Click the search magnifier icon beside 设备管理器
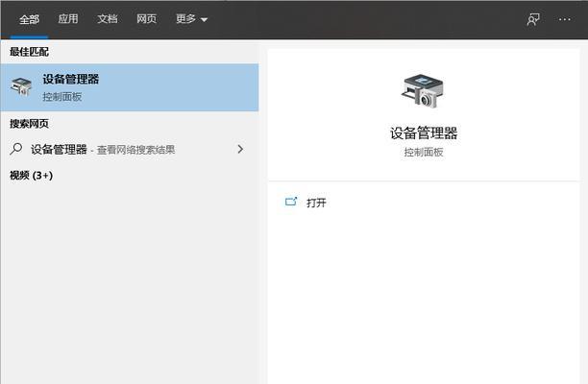 pos(15,149)
